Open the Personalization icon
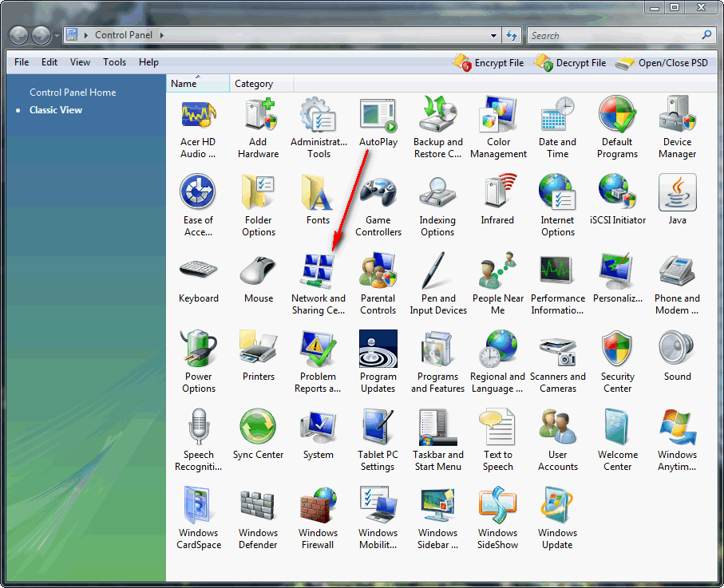The width and height of the screenshot is (724, 588). click(616, 270)
